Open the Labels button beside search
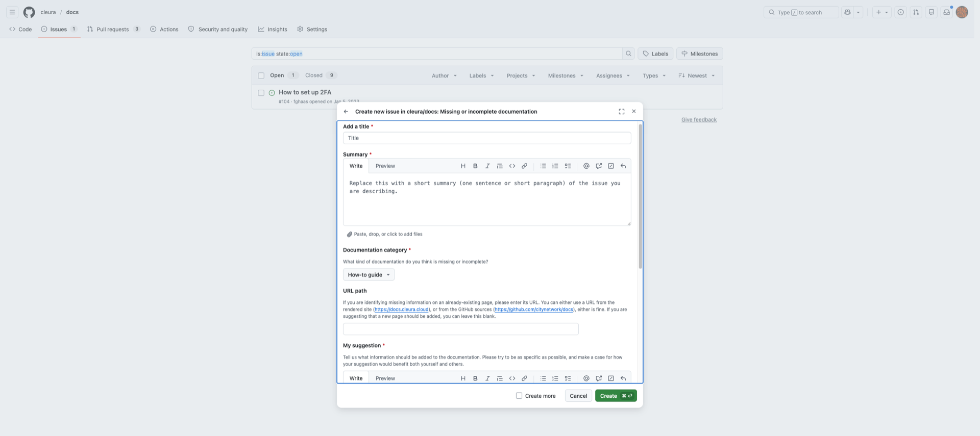The width and height of the screenshot is (980, 436). click(x=655, y=54)
